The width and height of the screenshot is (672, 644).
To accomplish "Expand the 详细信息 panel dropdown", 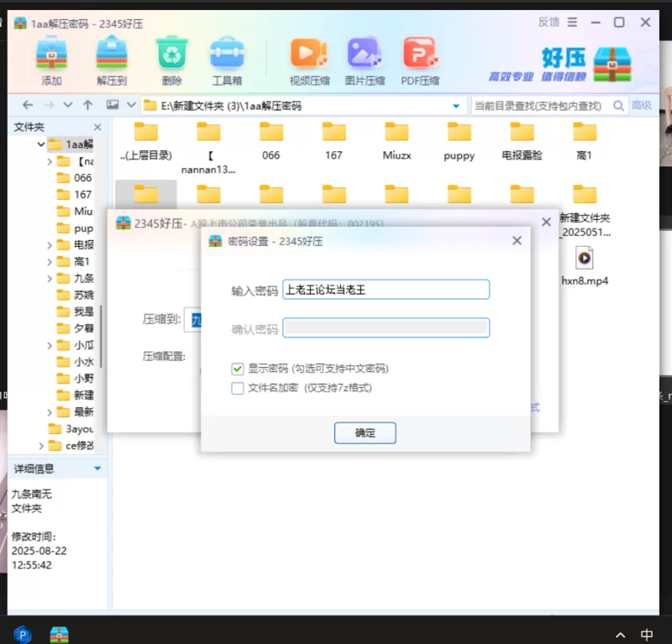I will point(97,468).
